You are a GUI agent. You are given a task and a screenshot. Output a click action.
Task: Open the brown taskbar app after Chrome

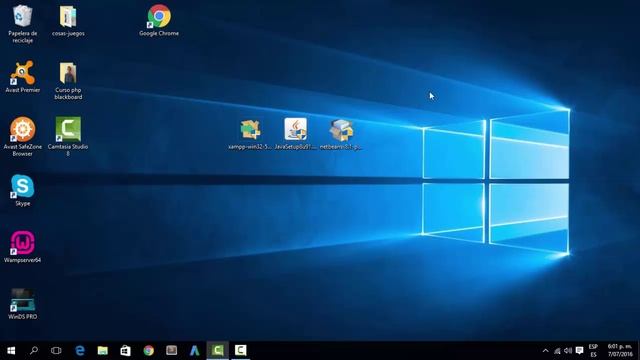point(171,351)
